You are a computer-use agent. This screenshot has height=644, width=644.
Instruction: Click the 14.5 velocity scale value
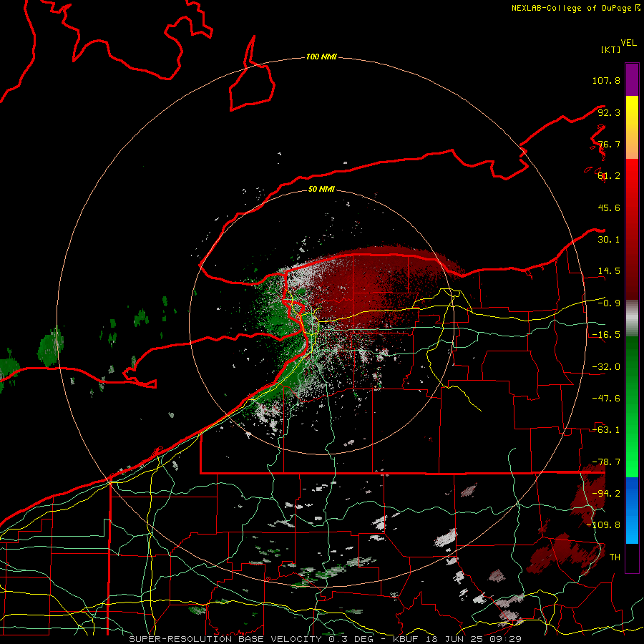point(609,271)
